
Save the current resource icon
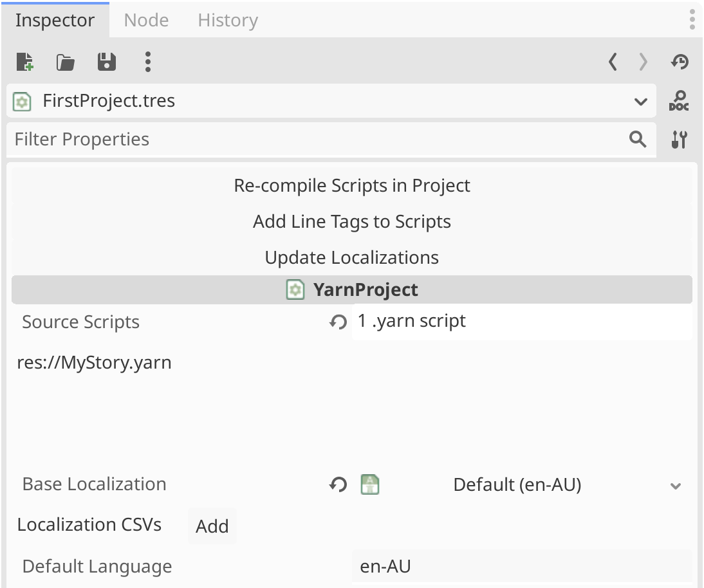coord(106,62)
